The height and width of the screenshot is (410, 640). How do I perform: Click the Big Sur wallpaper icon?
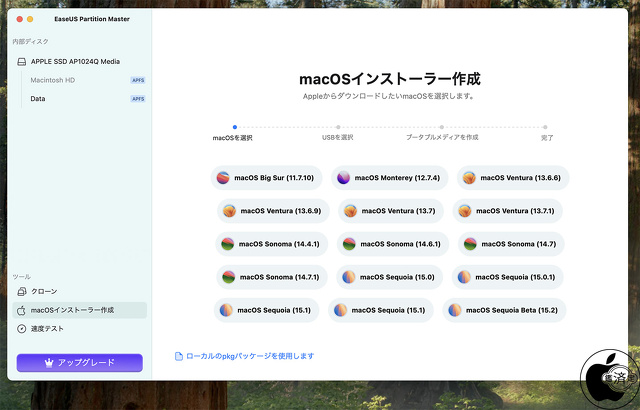point(223,178)
